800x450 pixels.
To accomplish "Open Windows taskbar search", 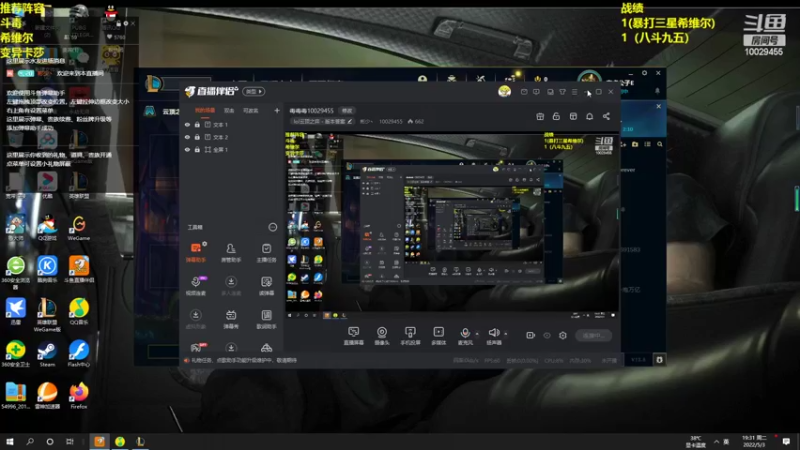I will 30,441.
